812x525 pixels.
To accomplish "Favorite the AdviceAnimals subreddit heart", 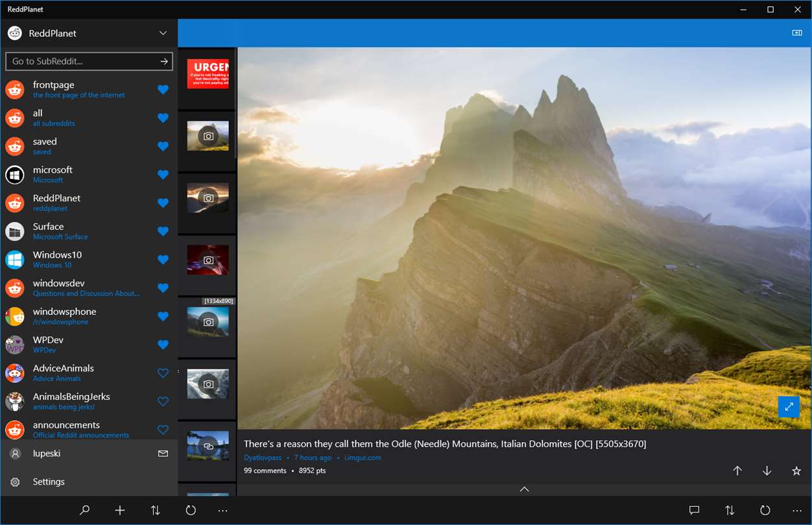I will click(x=163, y=373).
